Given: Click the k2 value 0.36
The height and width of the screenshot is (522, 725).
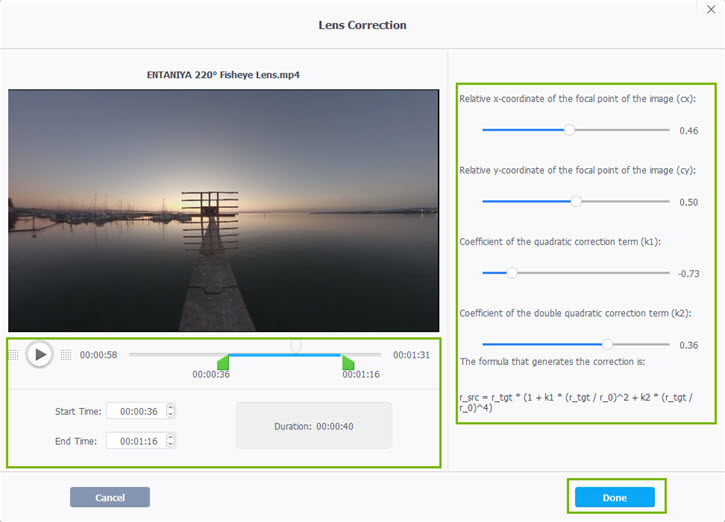Looking at the screenshot, I should pyautogui.click(x=688, y=345).
